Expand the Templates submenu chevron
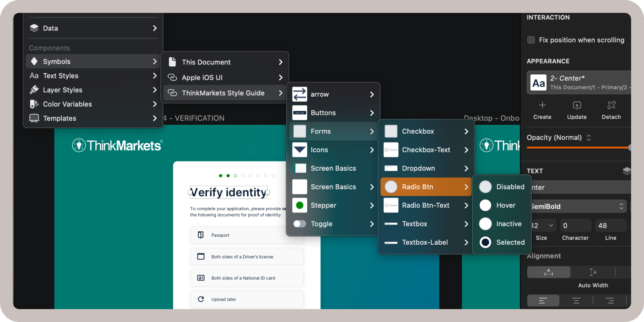Image resolution: width=644 pixels, height=322 pixels. click(155, 118)
